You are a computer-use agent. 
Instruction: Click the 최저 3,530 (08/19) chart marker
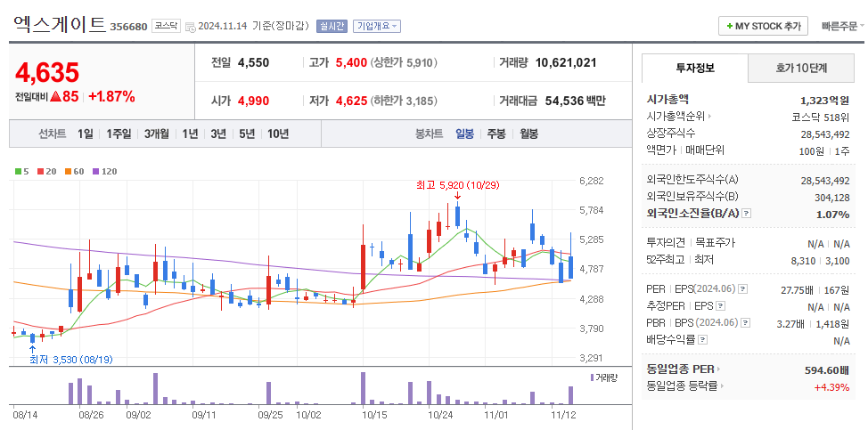pyautogui.click(x=71, y=360)
